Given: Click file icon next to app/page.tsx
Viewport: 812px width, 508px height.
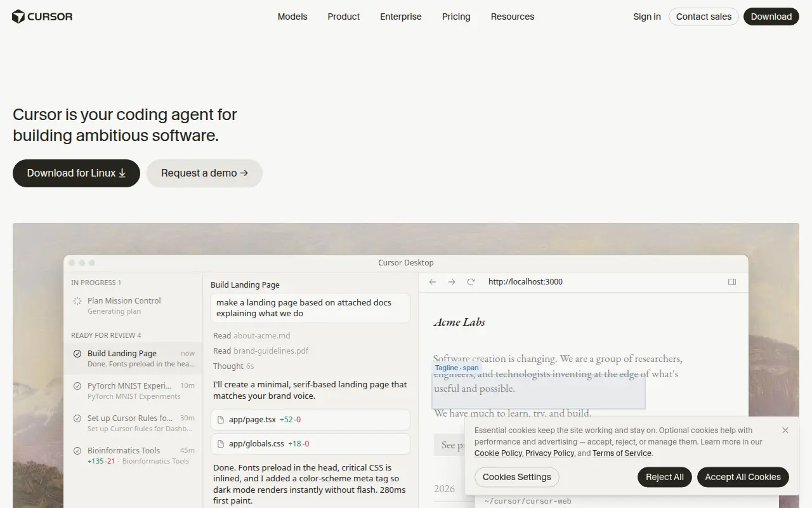Looking at the screenshot, I should (x=221, y=420).
